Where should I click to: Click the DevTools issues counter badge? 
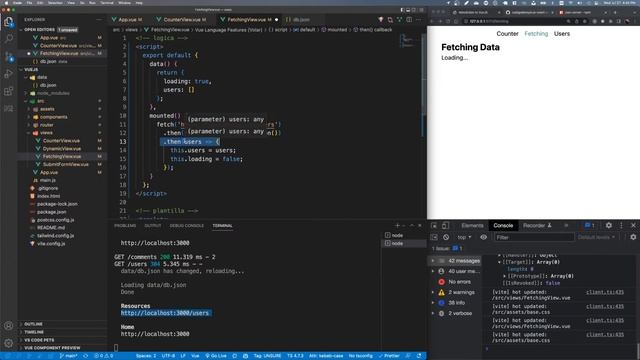[x=589, y=225]
